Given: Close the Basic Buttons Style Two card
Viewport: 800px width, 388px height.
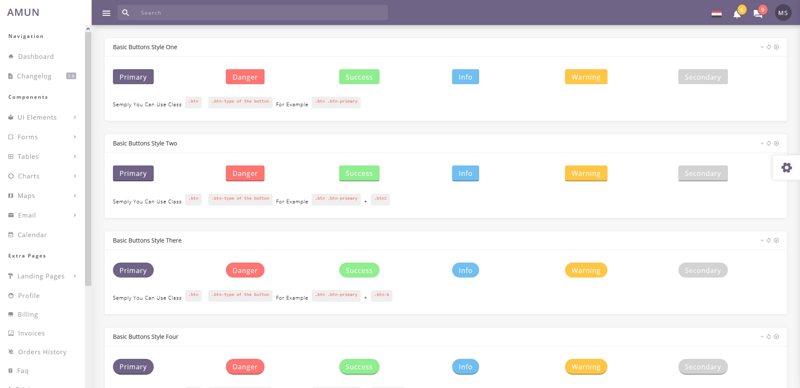Looking at the screenshot, I should point(776,143).
